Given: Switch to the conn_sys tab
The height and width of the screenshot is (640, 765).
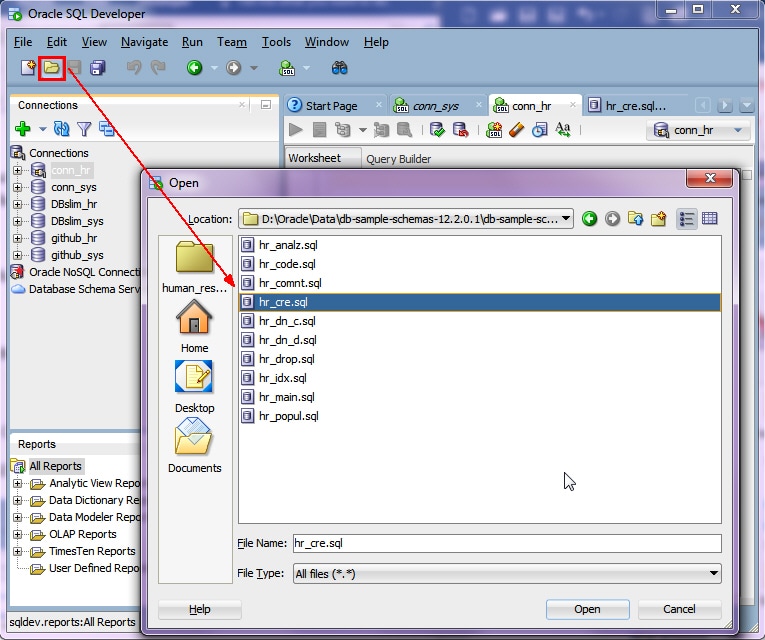Looking at the screenshot, I should click(x=436, y=106).
